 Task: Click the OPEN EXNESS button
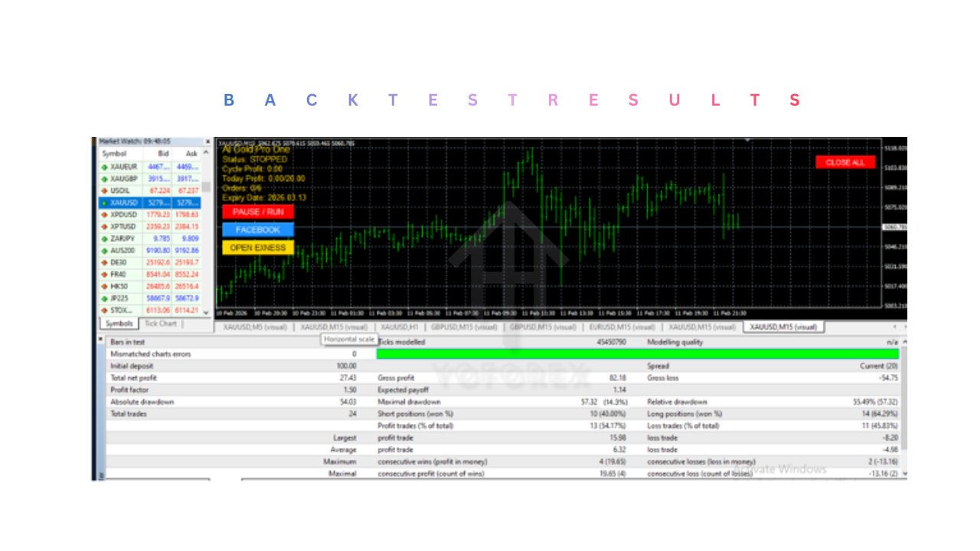(x=258, y=247)
